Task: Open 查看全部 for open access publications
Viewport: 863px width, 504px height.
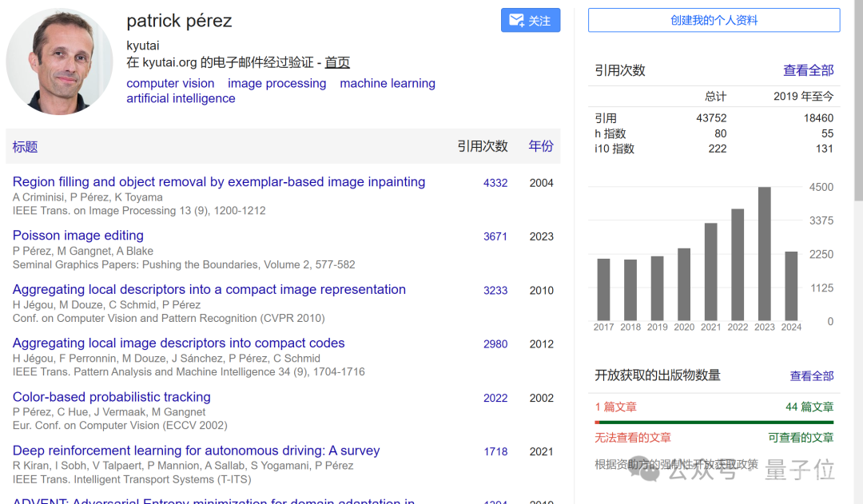Action: pos(811,375)
